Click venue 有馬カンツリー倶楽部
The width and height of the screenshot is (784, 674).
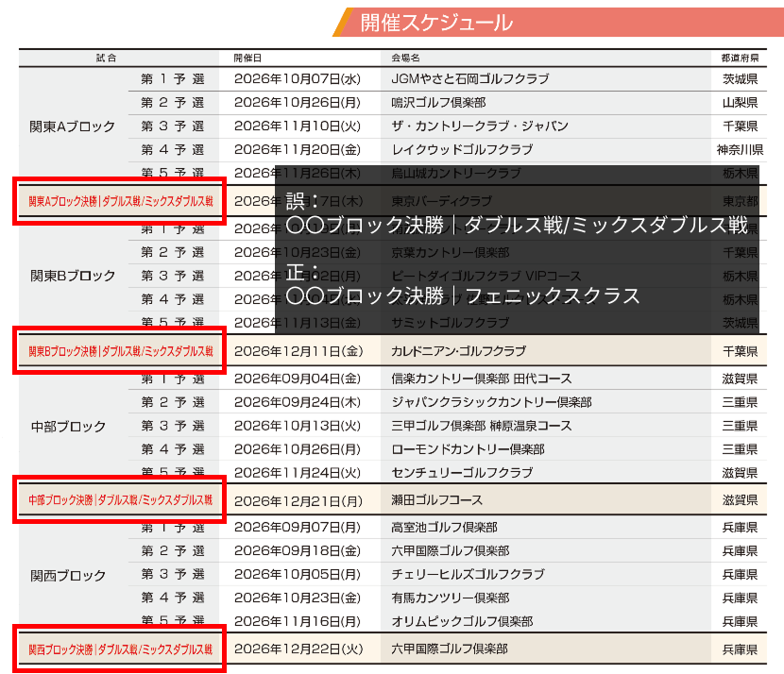point(450,598)
